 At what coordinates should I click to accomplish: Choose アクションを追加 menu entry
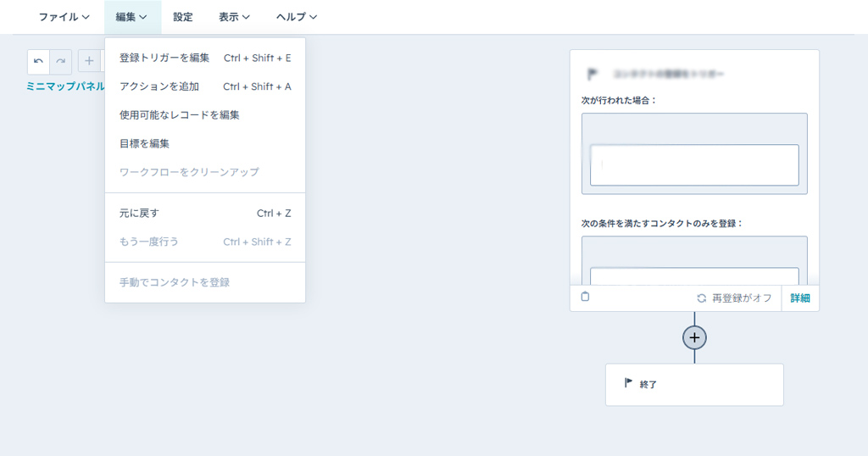click(159, 86)
